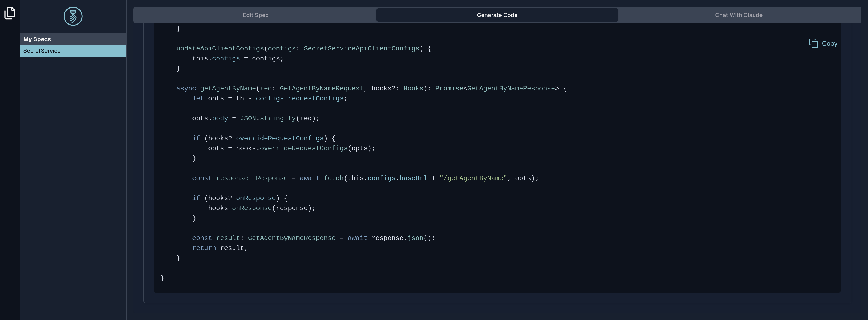Click the let opts declaration line
Screen dimensions: 868x320
pyautogui.click(x=269, y=98)
